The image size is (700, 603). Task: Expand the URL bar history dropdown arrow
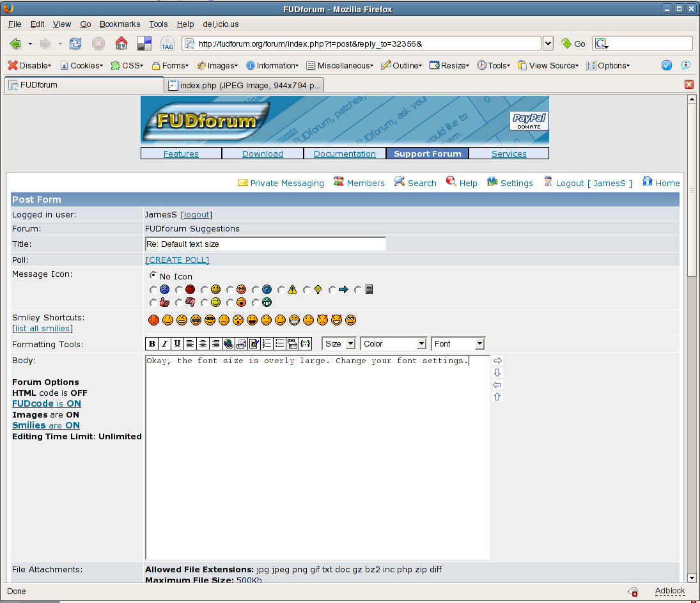pyautogui.click(x=548, y=43)
